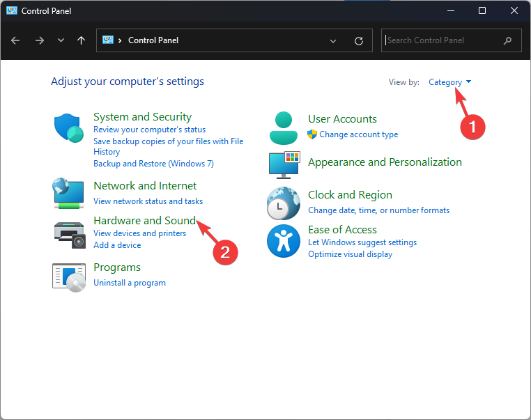Select Change date, time, or number formats
Screen dimensions: 531x420
click(378, 210)
